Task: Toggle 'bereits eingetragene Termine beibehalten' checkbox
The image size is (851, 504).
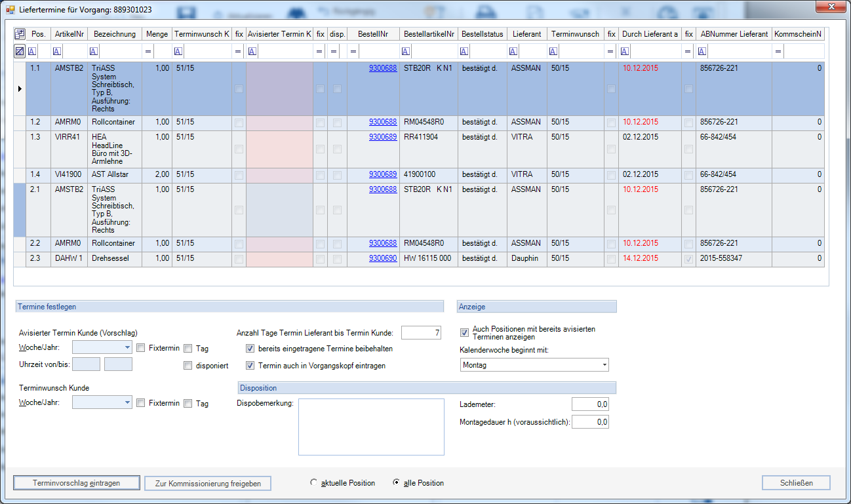Action: [x=250, y=349]
